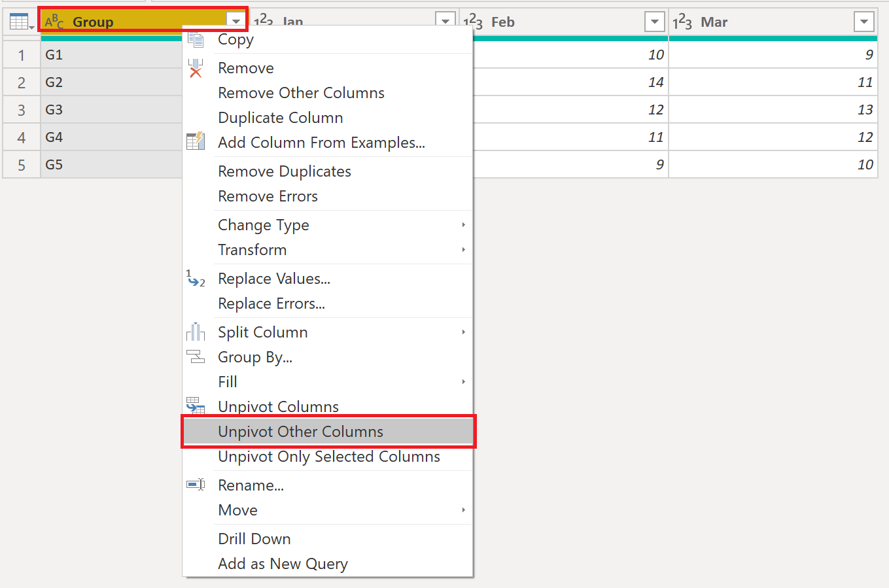Click the G5 cell in Group column
The image size is (889, 588).
point(111,165)
